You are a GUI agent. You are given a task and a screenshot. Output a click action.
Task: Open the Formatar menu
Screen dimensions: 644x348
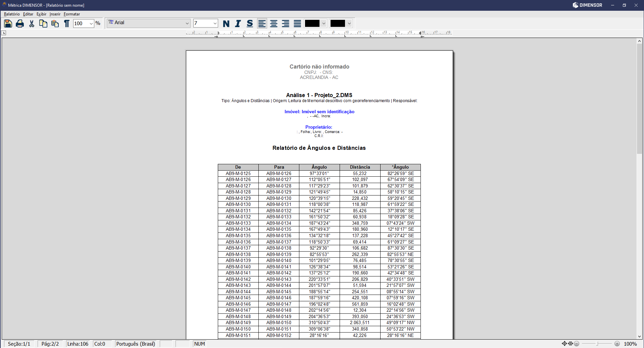click(72, 14)
